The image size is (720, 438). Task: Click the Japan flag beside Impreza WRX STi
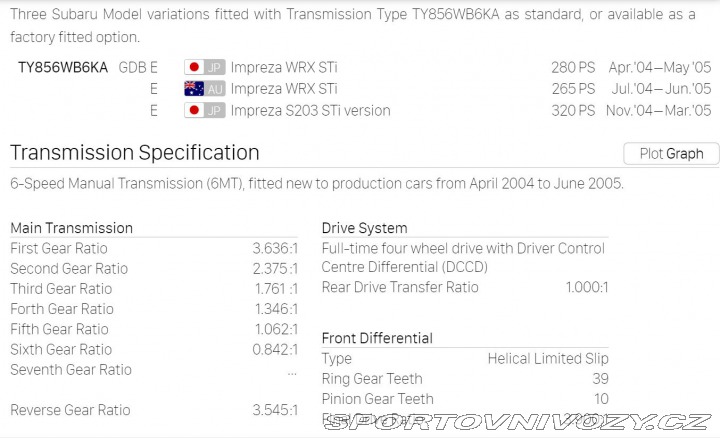194,67
